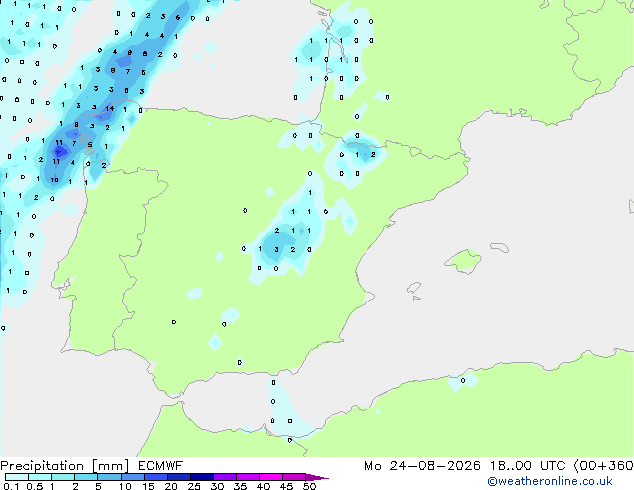Image resolution: width=634 pixels, height=490 pixels.
Task: Click the "18:00 UTC" time text
Action: [527, 466]
